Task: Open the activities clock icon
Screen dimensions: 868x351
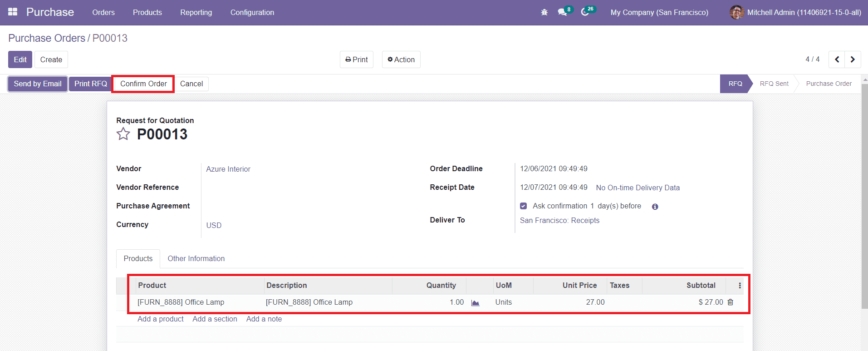Action: pos(585,12)
